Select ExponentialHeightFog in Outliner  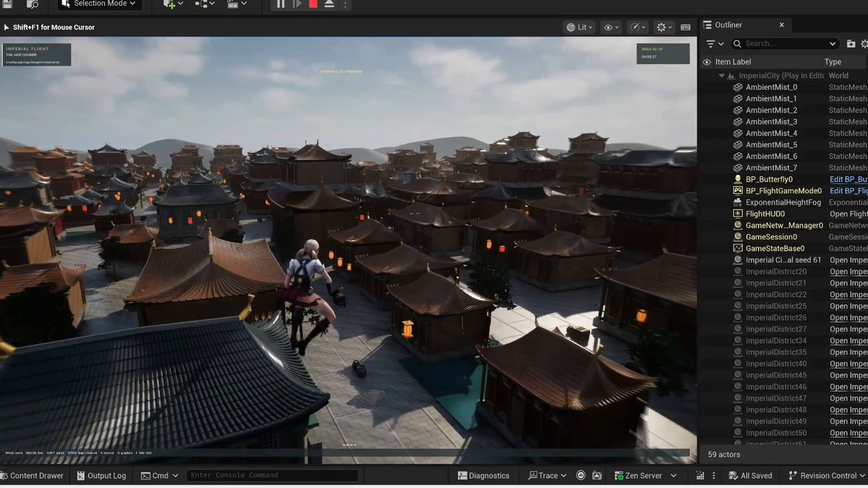(783, 202)
